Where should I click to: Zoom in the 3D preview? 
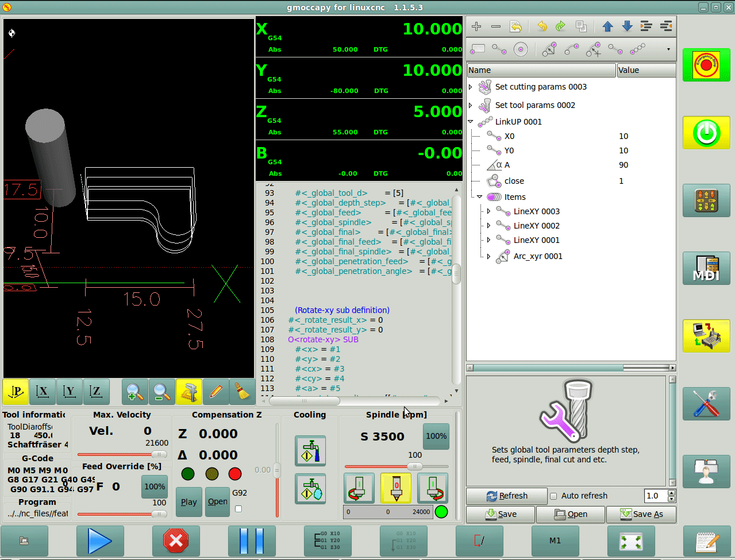pyautogui.click(x=134, y=392)
